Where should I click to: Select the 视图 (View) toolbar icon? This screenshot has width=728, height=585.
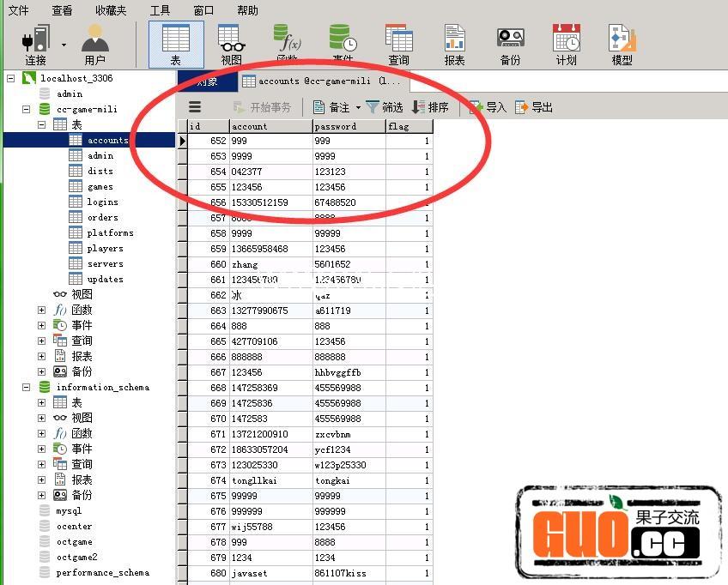click(231, 45)
